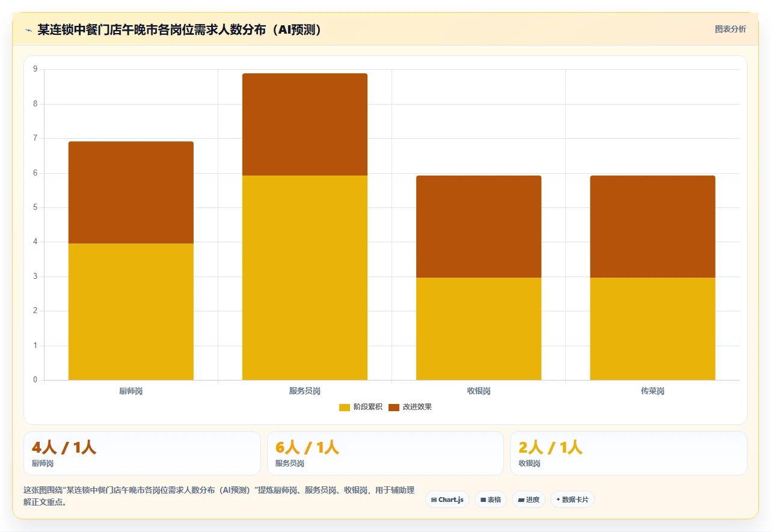Click the y-axis value 0
The height and width of the screenshot is (532, 771).
tap(35, 380)
